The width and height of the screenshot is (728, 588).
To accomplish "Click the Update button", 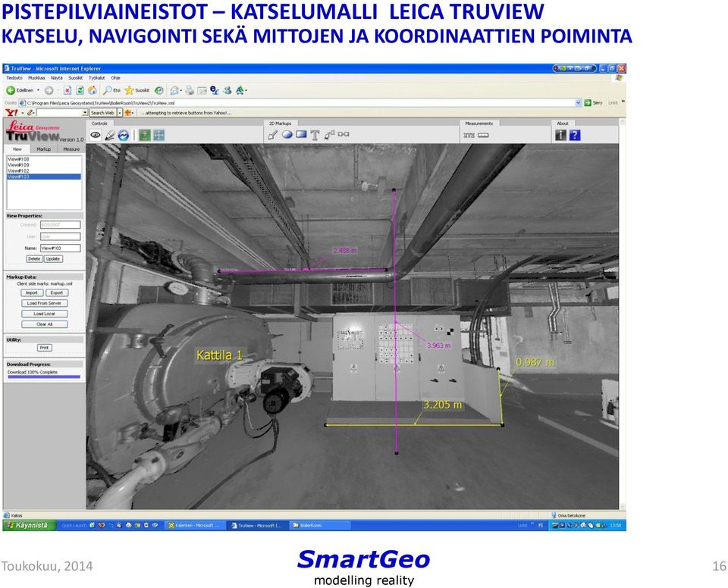I will click(x=53, y=259).
